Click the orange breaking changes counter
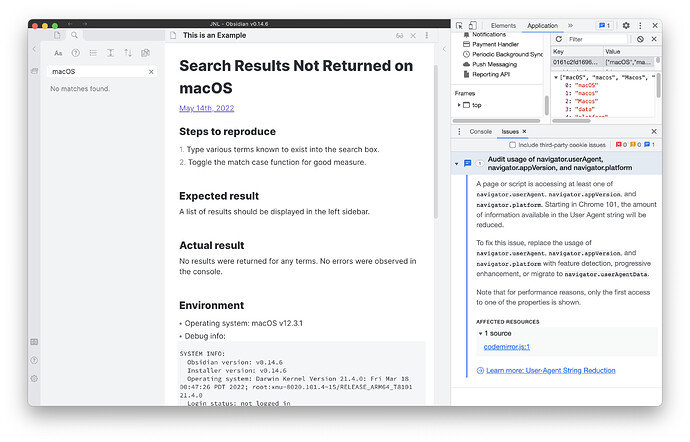 point(635,145)
